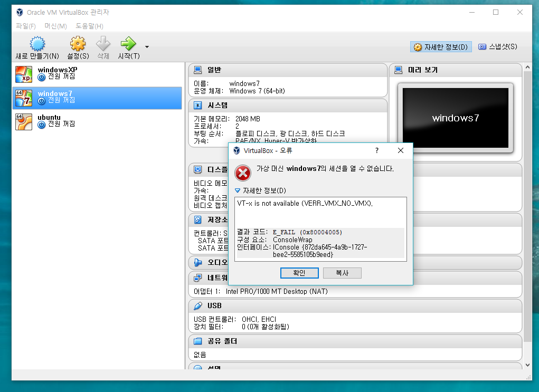Select the windowsXP virtual machine icon
539x392 pixels.
(x=24, y=74)
